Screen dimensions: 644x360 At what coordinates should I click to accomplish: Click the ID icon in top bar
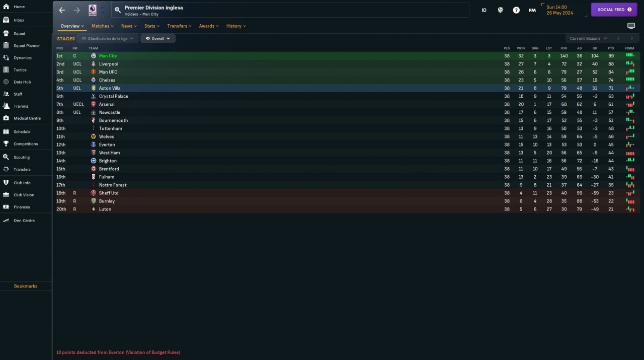[484, 10]
